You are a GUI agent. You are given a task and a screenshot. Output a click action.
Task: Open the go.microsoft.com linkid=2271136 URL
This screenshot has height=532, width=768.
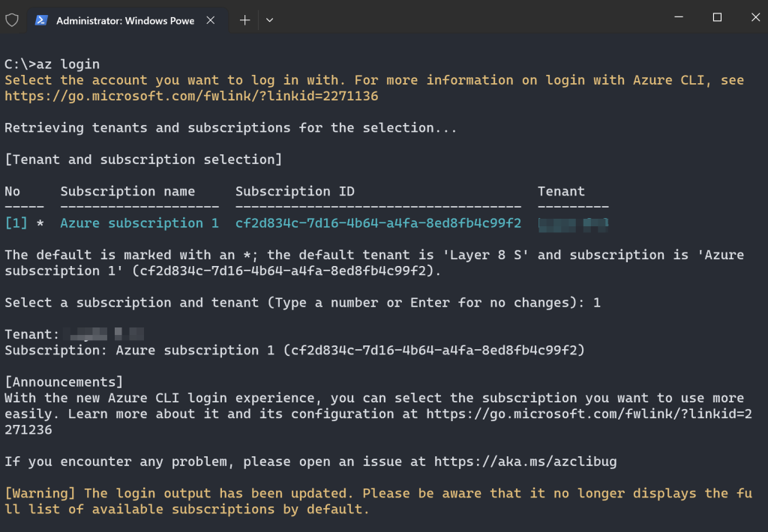191,96
